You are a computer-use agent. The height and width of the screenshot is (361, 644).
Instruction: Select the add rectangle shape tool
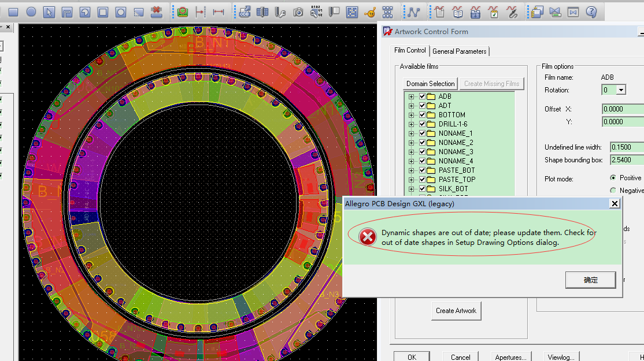click(x=13, y=12)
